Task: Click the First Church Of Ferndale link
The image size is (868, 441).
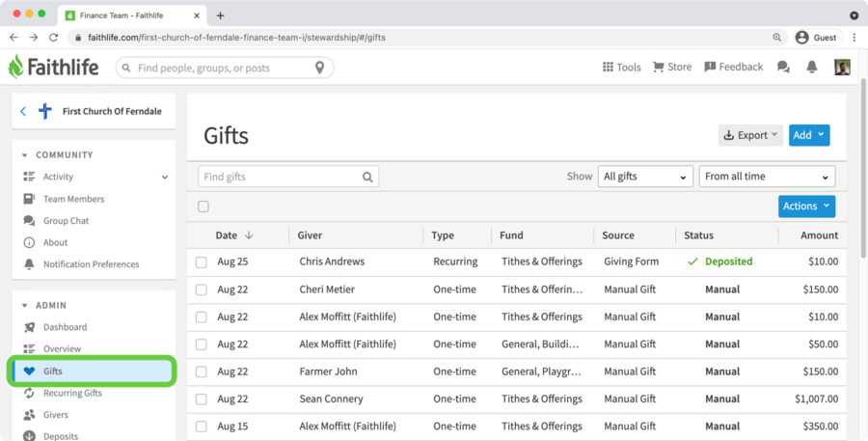Action: (x=112, y=111)
